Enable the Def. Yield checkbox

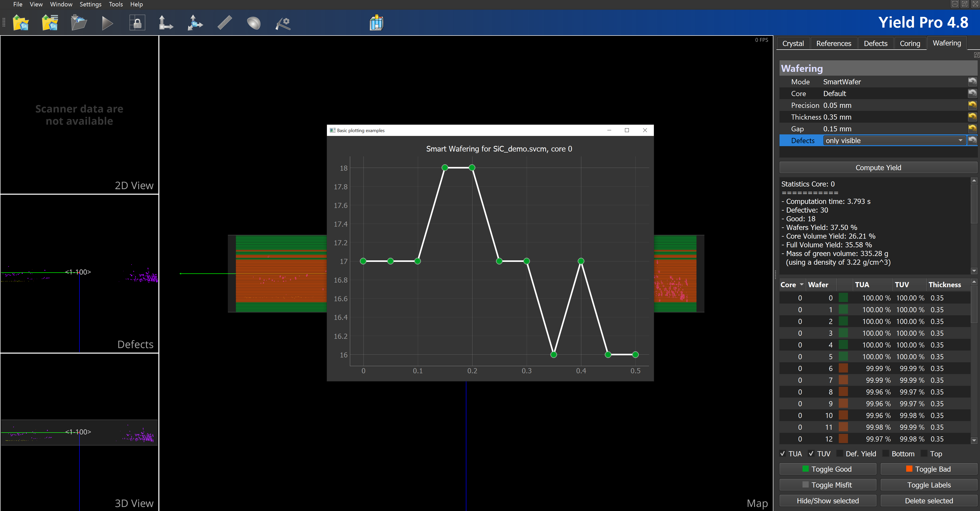tap(840, 454)
